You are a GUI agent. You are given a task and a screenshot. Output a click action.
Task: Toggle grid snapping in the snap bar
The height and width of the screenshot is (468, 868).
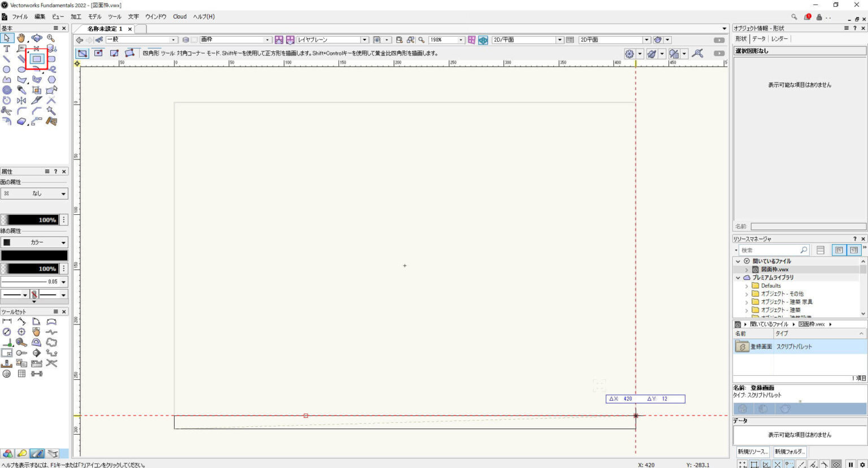tap(743, 464)
